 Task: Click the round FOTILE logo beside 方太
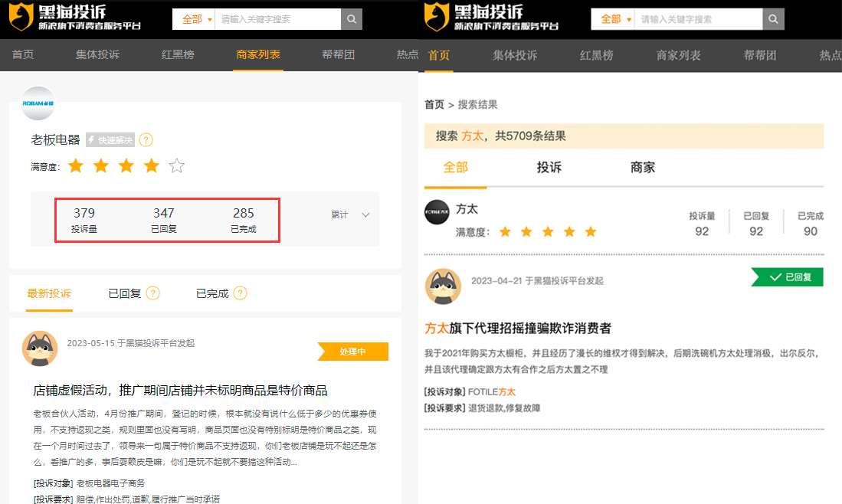(437, 212)
